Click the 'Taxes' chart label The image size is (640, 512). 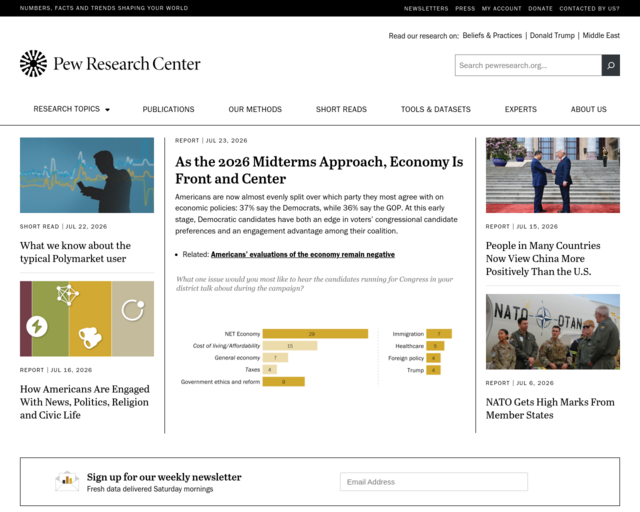pos(252,370)
